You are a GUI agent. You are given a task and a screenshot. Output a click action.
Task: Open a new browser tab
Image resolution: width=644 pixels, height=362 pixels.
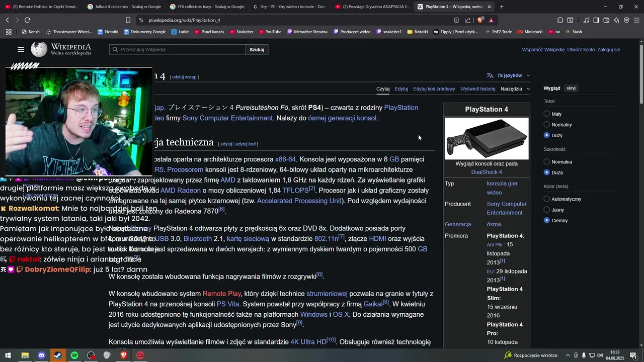(502, 7)
